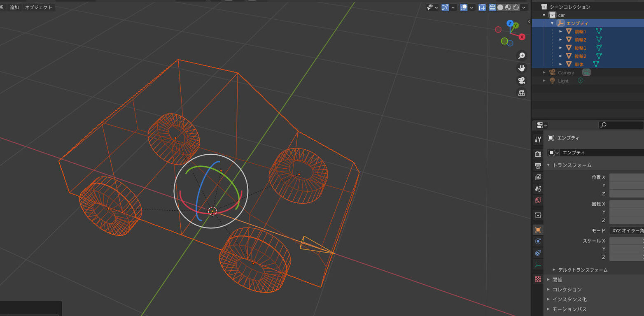Switch to solid shading mode
644x316 pixels.
[x=500, y=7]
